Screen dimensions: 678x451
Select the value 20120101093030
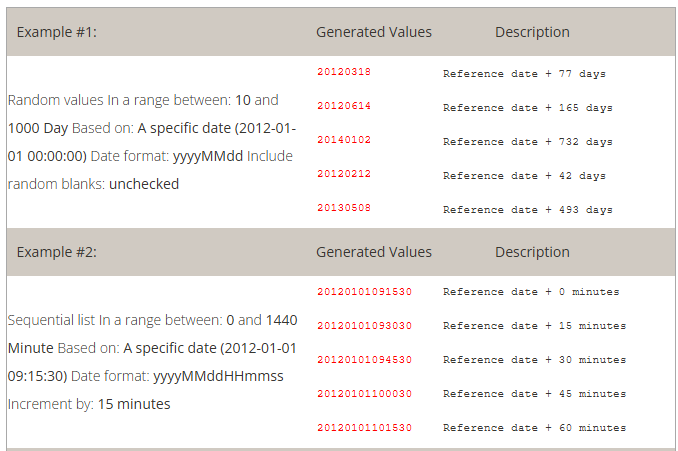click(364, 326)
